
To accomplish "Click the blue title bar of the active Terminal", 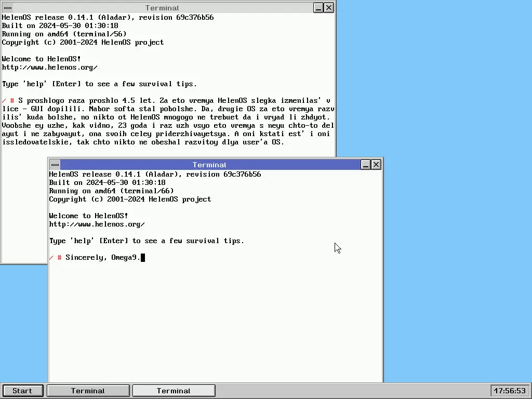I will pos(209,165).
